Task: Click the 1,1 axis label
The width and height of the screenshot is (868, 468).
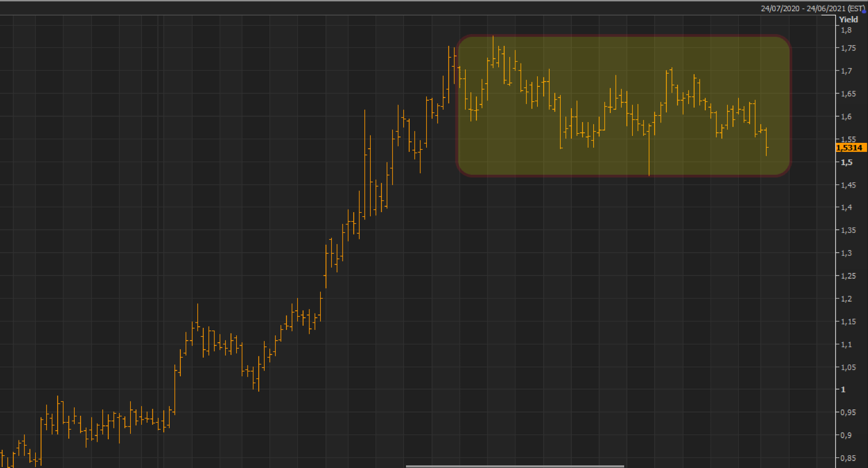Action: click(846, 345)
